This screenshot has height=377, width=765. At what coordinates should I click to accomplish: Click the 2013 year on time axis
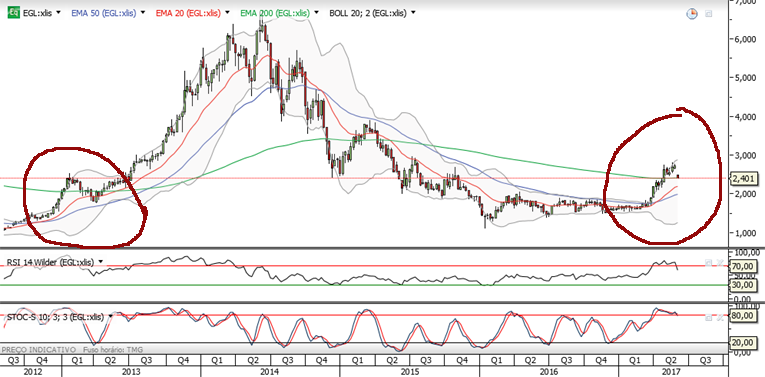point(131,372)
